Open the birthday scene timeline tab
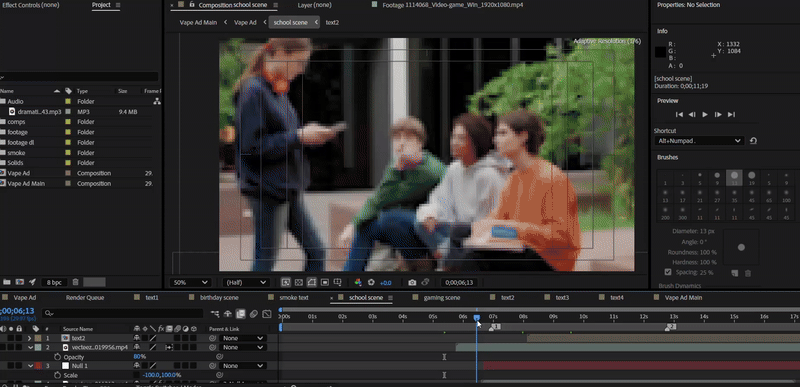This screenshot has height=387, width=800. (x=219, y=298)
